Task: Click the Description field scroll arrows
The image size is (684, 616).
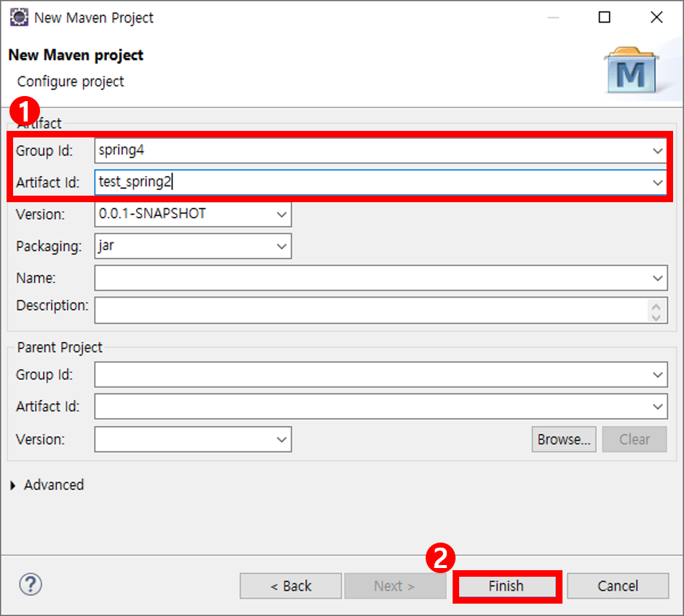Action: point(656,311)
